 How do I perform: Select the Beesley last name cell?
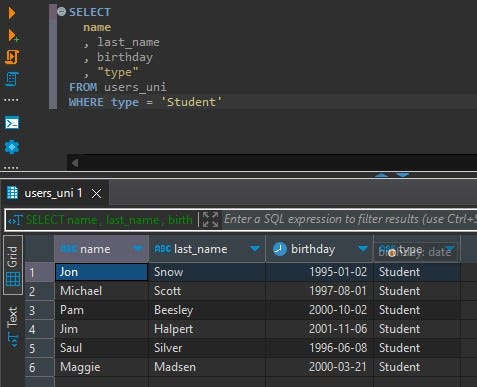(207, 310)
